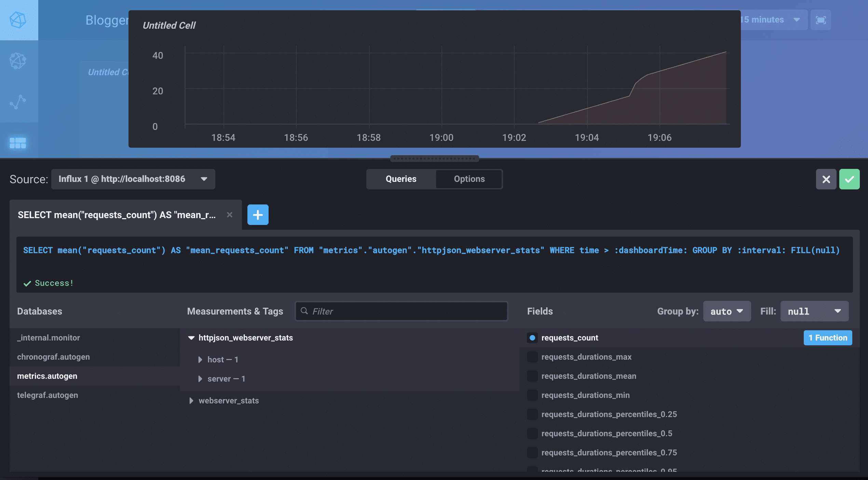Check the requests_durations_max field
Image resolution: width=868 pixels, height=480 pixels.
click(x=532, y=357)
